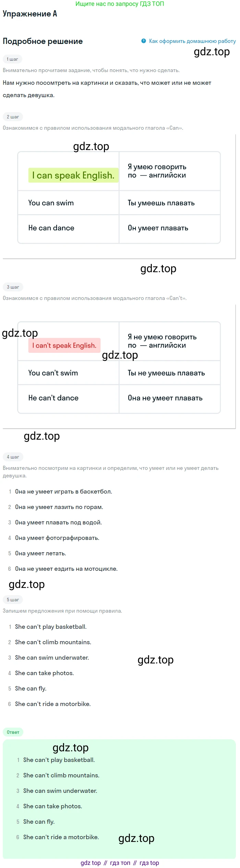Click the 'Подробное решение' heading

(43, 41)
